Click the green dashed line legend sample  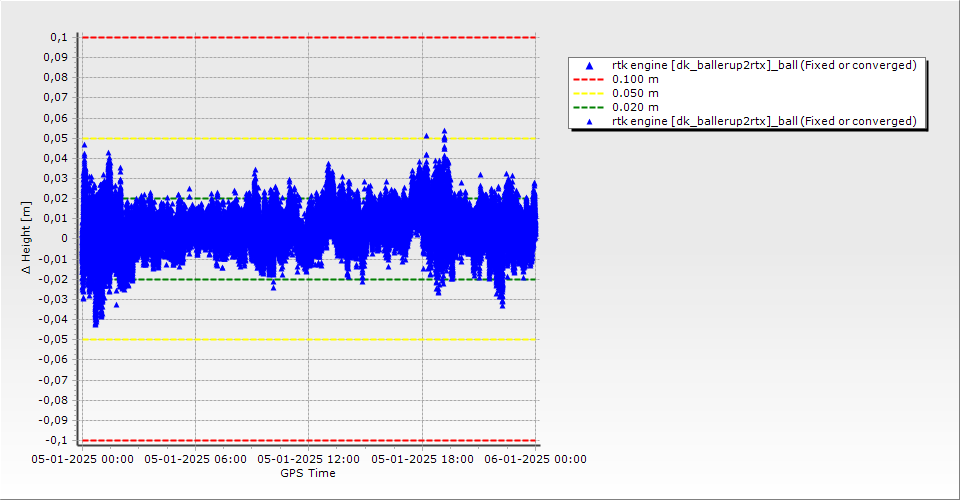pyautogui.click(x=588, y=108)
